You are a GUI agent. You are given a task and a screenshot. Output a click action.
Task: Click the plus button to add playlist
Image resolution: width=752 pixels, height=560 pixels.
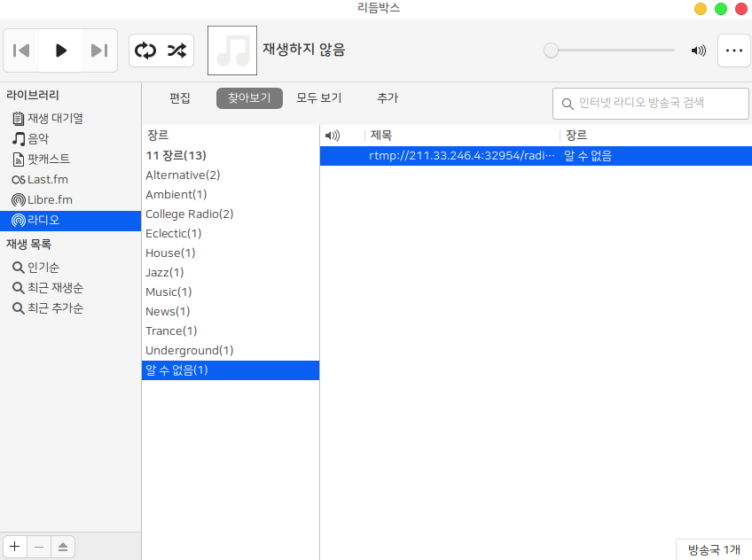click(x=14, y=547)
